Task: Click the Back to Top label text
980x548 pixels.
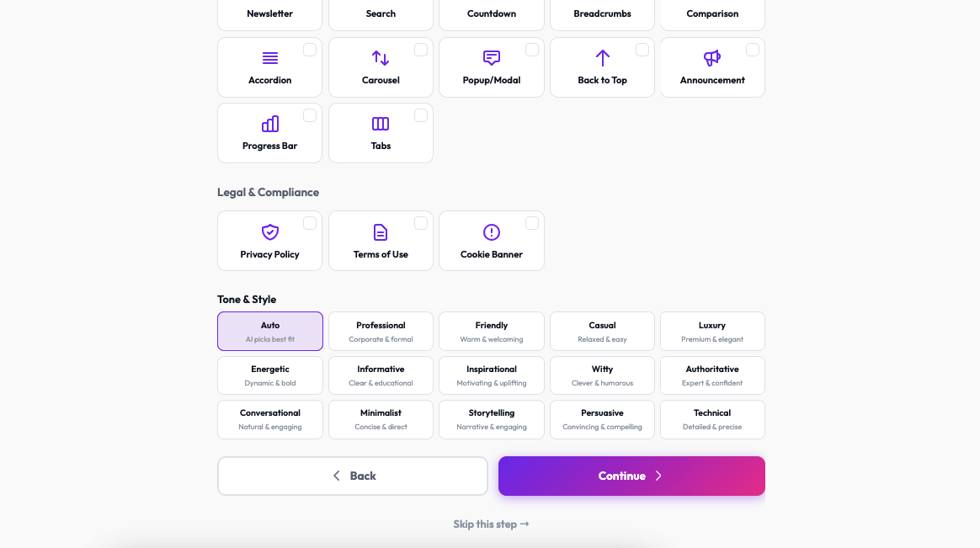Action: coord(602,80)
